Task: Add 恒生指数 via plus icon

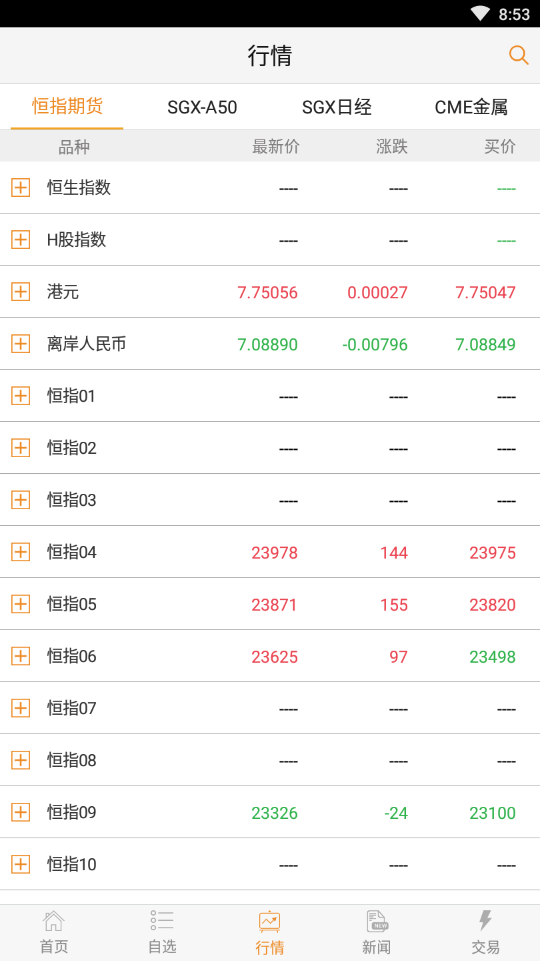Action: click(20, 188)
